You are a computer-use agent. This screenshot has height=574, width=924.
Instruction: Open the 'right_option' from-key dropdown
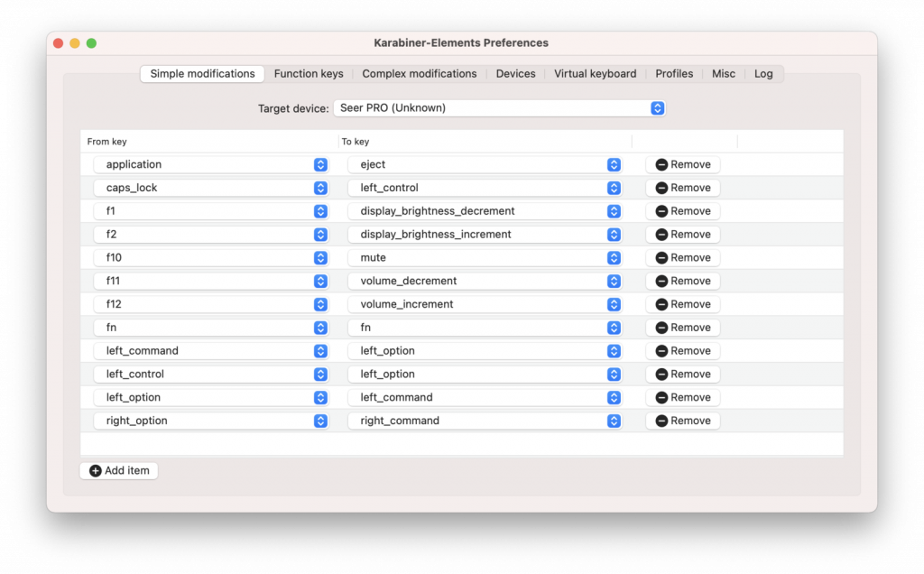point(210,421)
